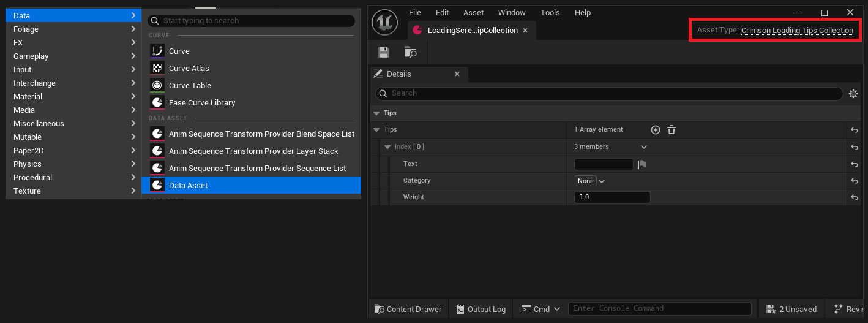This screenshot has height=323, width=868.
Task: Click the Ease Curve Library icon
Action: tap(157, 102)
